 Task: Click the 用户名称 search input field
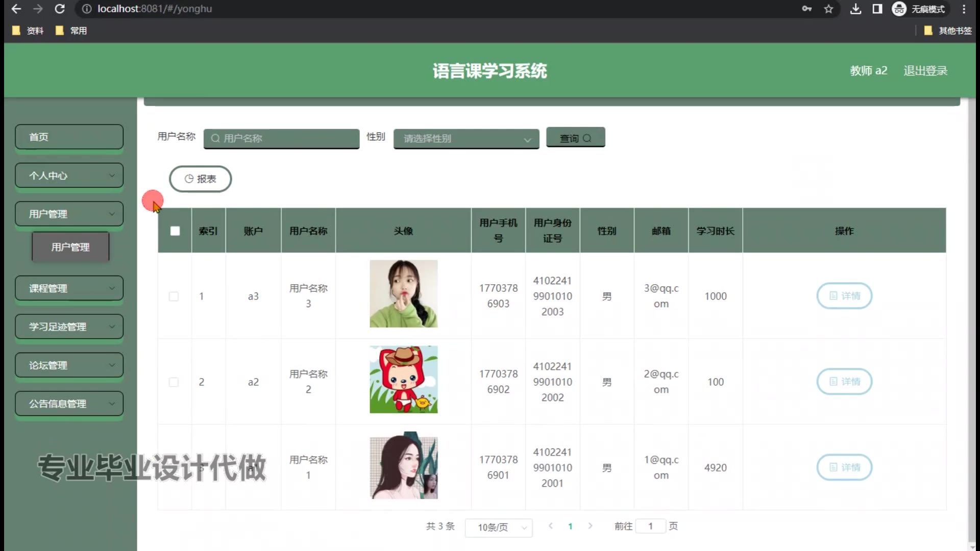click(x=281, y=138)
